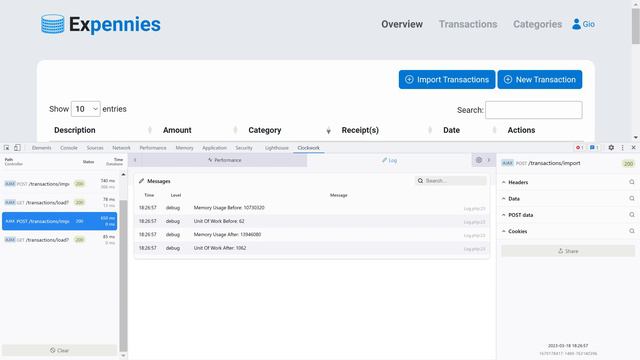Open the Show entries count dropdown

pyautogui.click(x=86, y=109)
